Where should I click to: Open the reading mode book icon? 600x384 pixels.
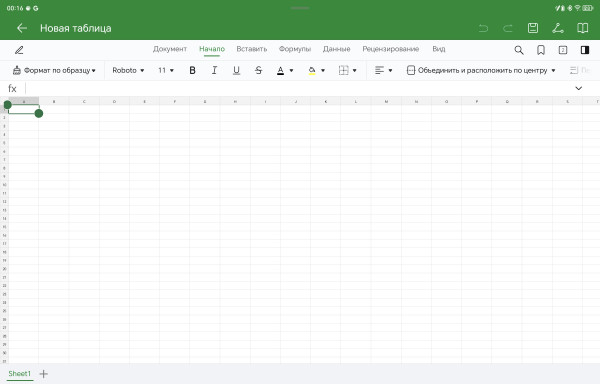point(582,28)
